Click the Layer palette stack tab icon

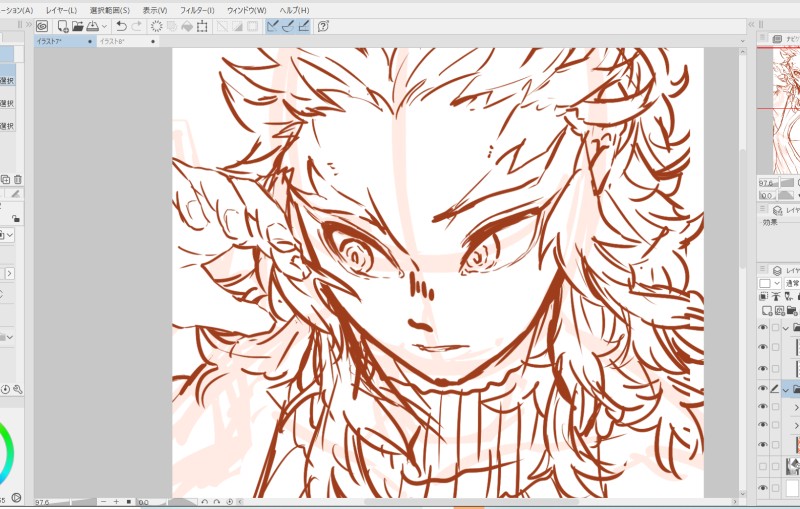click(777, 270)
